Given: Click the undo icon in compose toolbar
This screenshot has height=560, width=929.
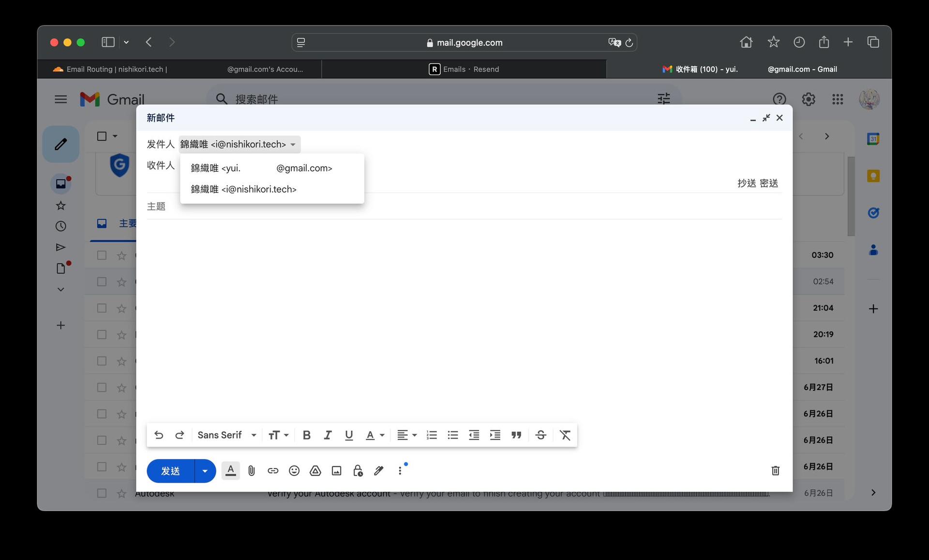Looking at the screenshot, I should click(x=158, y=435).
